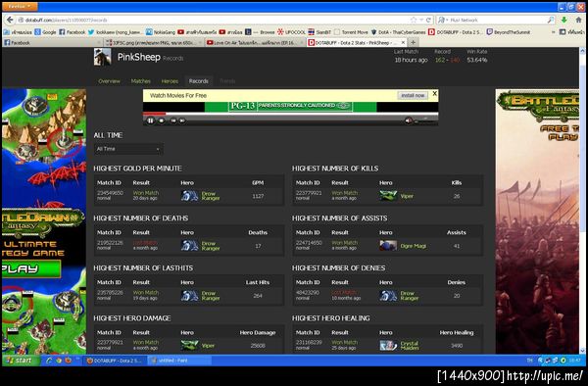Viewport: 588px width, 386px height.
Task: Switch to untitled Paint taskbar button
Action: tap(178, 361)
